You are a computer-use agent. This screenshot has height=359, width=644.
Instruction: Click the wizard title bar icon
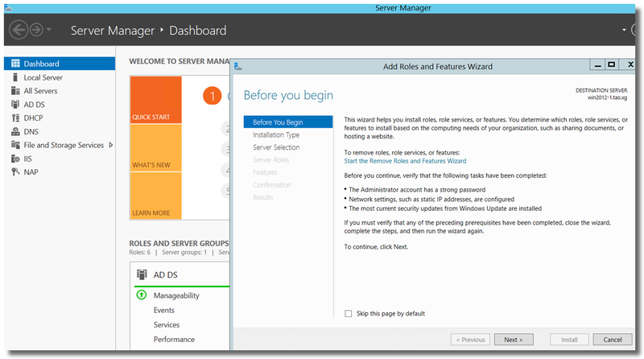pos(238,66)
